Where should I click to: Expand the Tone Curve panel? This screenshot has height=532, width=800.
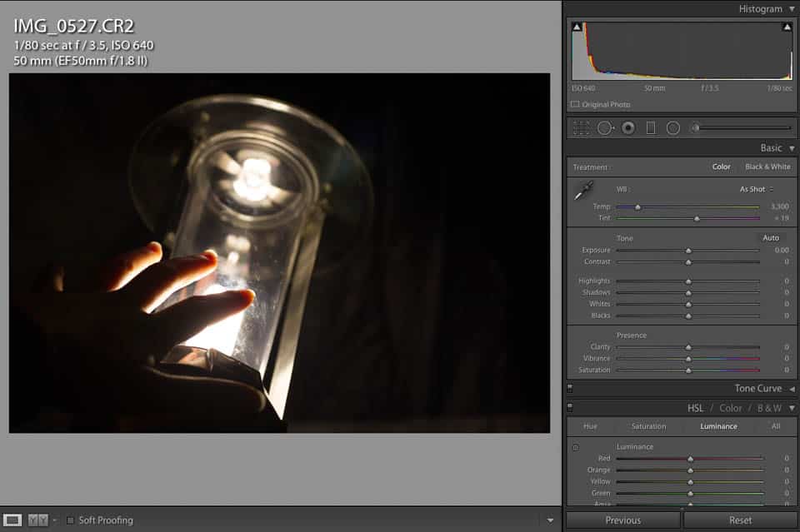(792, 389)
